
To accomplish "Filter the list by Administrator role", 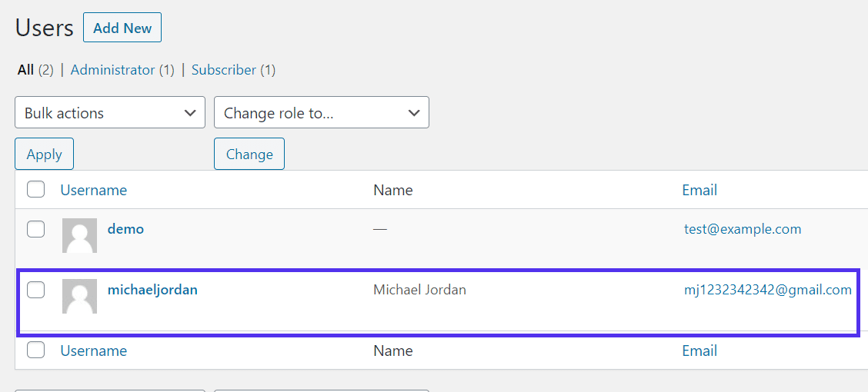I will click(x=112, y=70).
